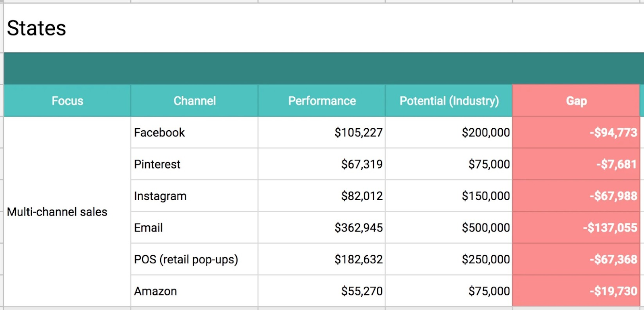
Task: Click the Focus column header
Action: click(x=67, y=101)
